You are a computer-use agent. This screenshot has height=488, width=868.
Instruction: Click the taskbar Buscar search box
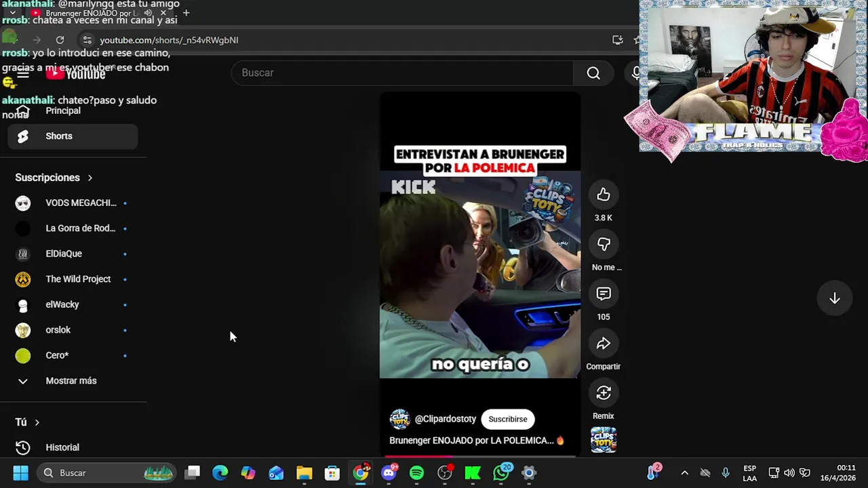107,473
